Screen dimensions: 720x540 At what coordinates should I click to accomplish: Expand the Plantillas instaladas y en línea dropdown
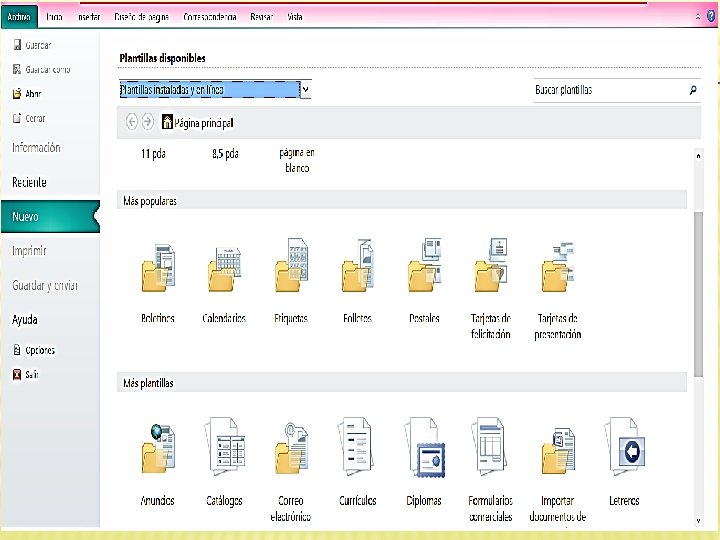coord(306,90)
